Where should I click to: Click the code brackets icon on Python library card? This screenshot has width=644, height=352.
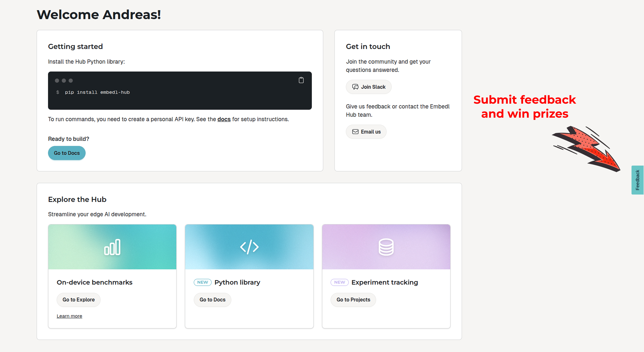click(x=249, y=247)
